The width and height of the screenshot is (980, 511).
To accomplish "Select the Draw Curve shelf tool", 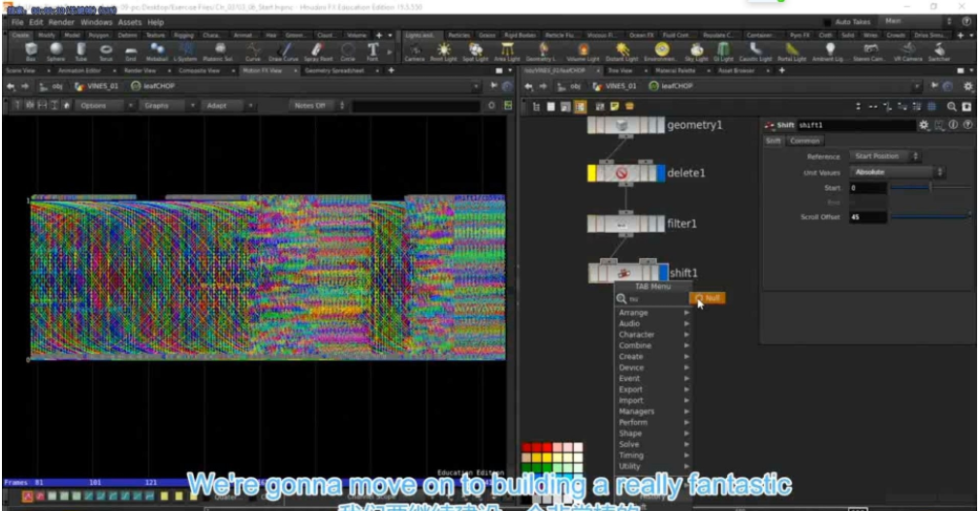I will pos(284,51).
